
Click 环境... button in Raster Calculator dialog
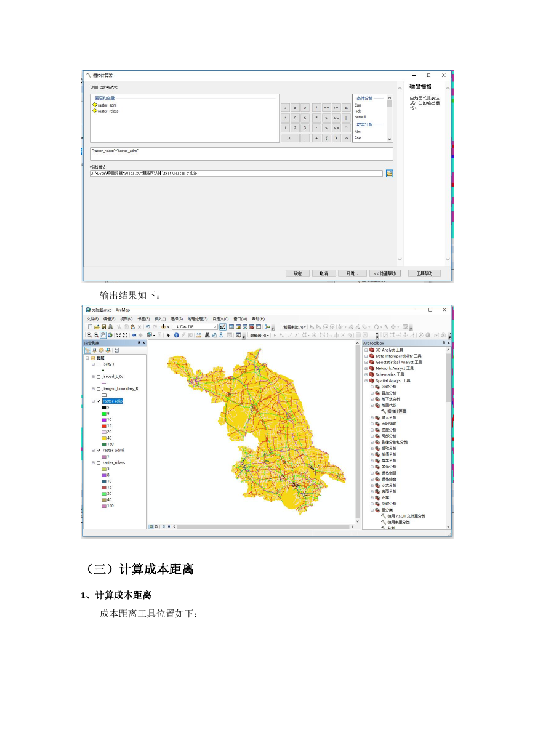pyautogui.click(x=352, y=273)
